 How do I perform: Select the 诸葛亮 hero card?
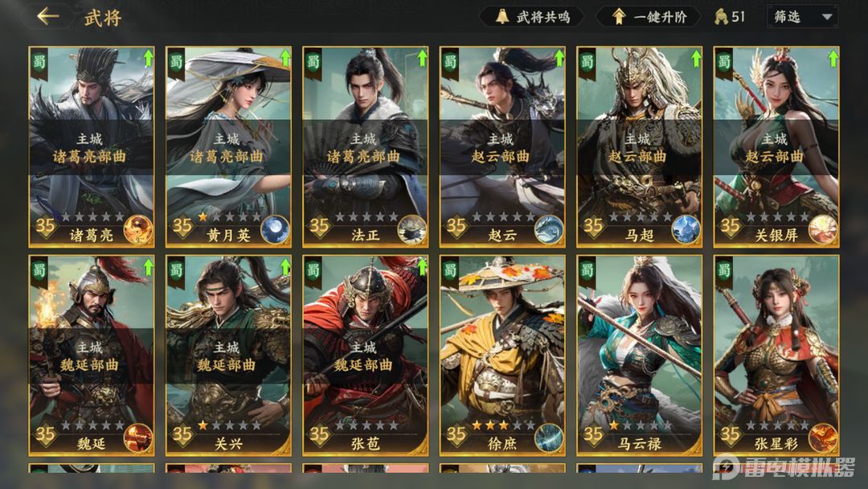[x=92, y=146]
